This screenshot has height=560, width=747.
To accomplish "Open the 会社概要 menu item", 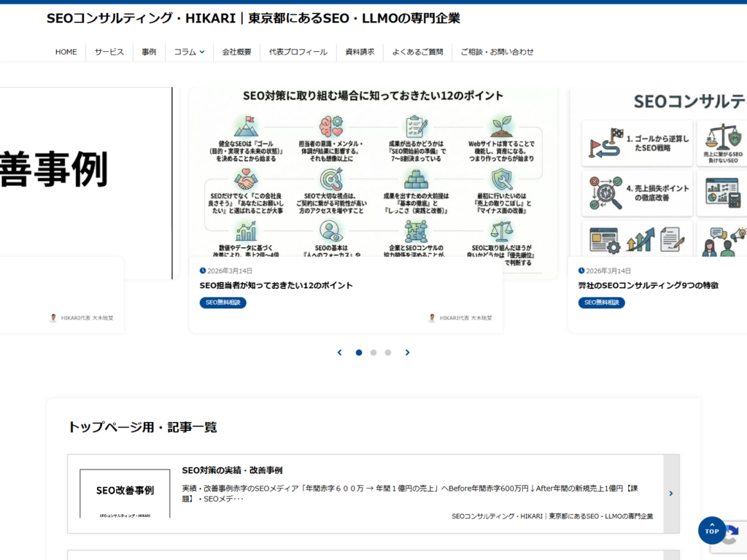I will pyautogui.click(x=236, y=52).
